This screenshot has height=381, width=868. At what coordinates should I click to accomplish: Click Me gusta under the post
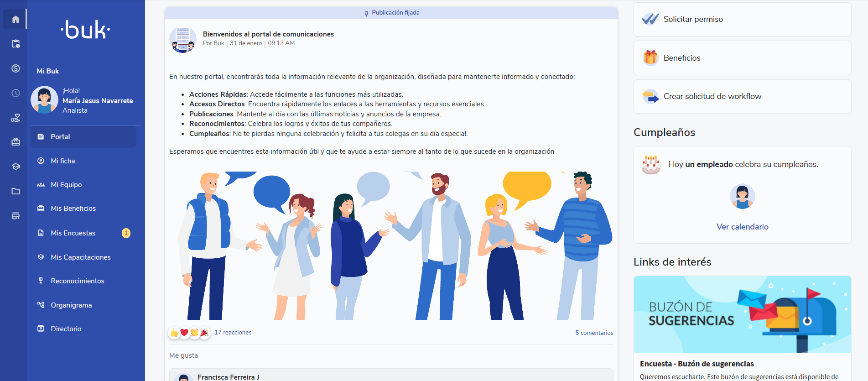(183, 355)
